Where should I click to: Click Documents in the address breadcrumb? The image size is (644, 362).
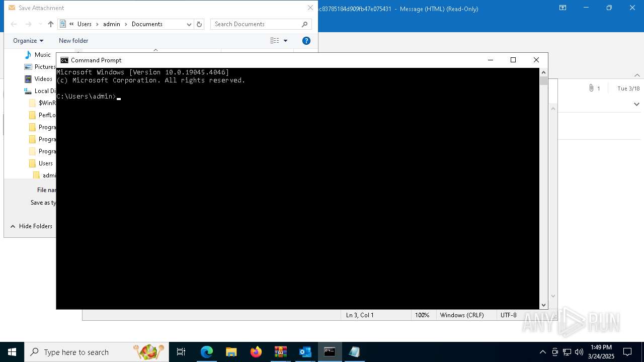147,24
